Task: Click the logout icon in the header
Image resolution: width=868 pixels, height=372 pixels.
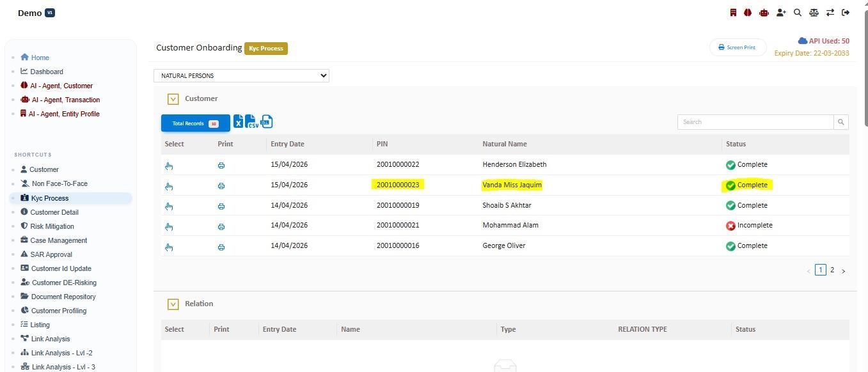Action: coord(846,12)
